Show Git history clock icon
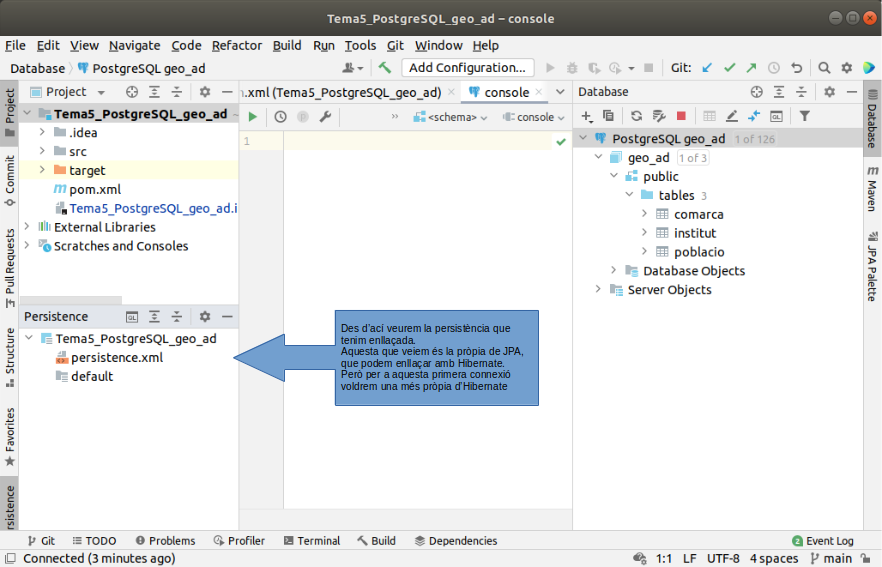 [x=774, y=68]
